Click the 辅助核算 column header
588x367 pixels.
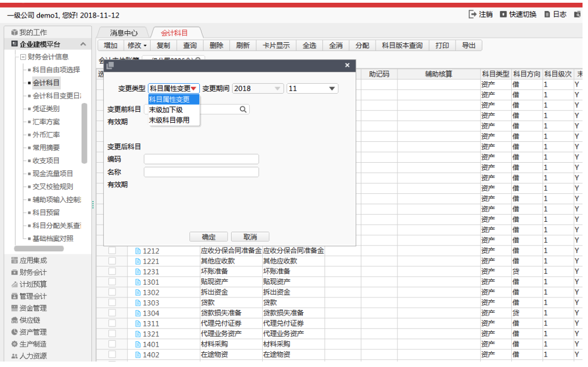[439, 74]
